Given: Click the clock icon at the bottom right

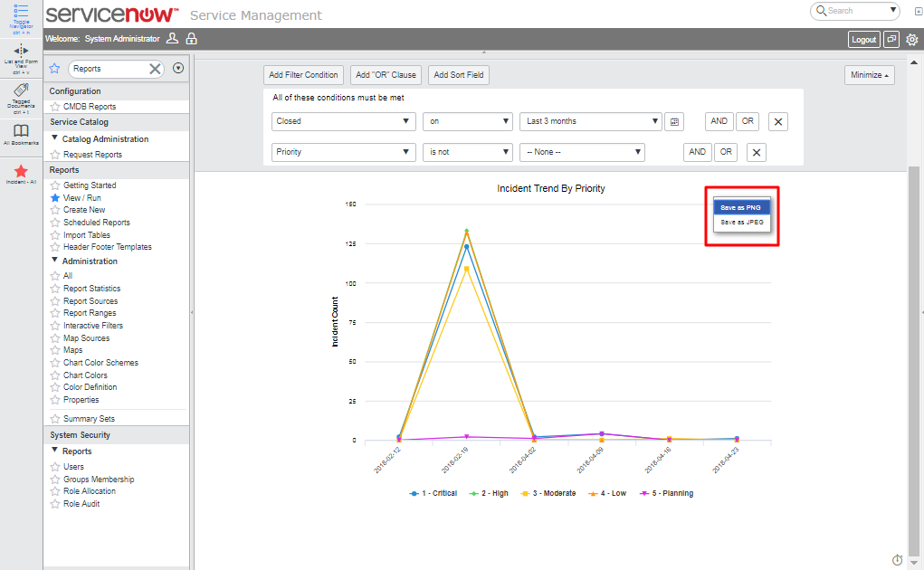Looking at the screenshot, I should [897, 560].
